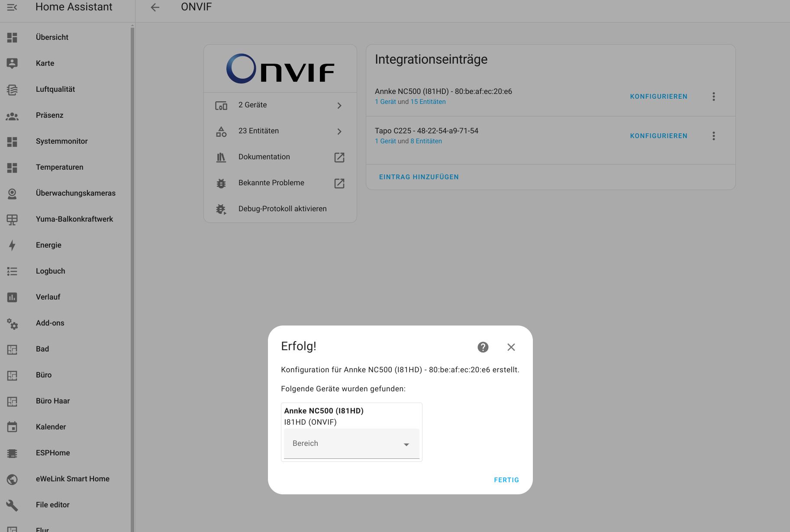Image resolution: width=790 pixels, height=532 pixels.
Task: Open the three-dot menu for Annke NC500
Action: click(714, 97)
